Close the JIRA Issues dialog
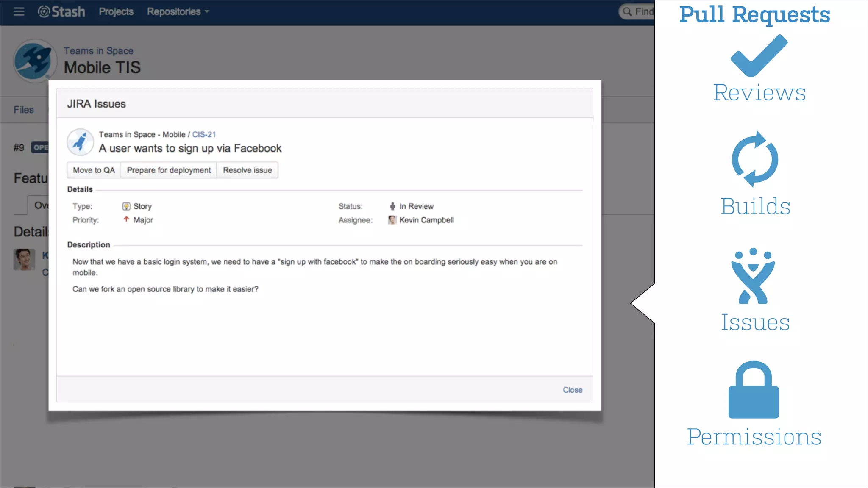 (573, 390)
